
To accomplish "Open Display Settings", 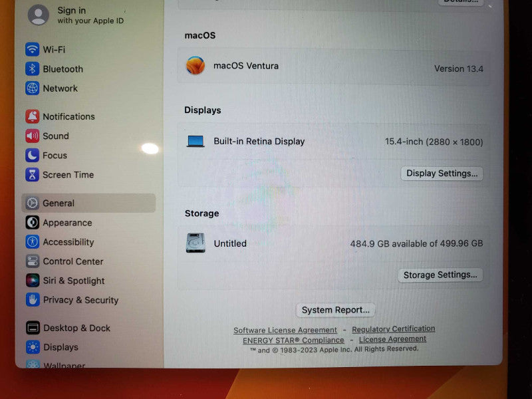I will coord(442,174).
